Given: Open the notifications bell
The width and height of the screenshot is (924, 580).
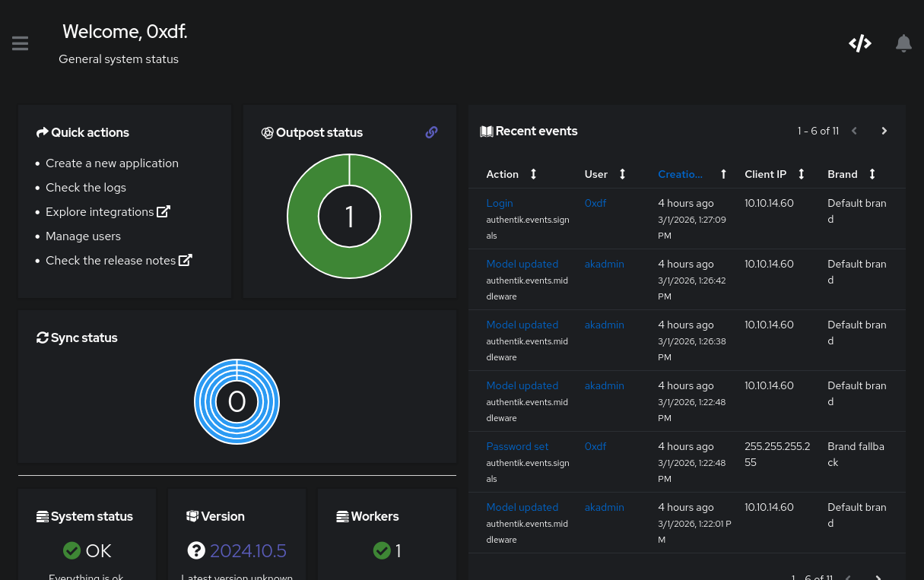Looking at the screenshot, I should click(x=903, y=43).
